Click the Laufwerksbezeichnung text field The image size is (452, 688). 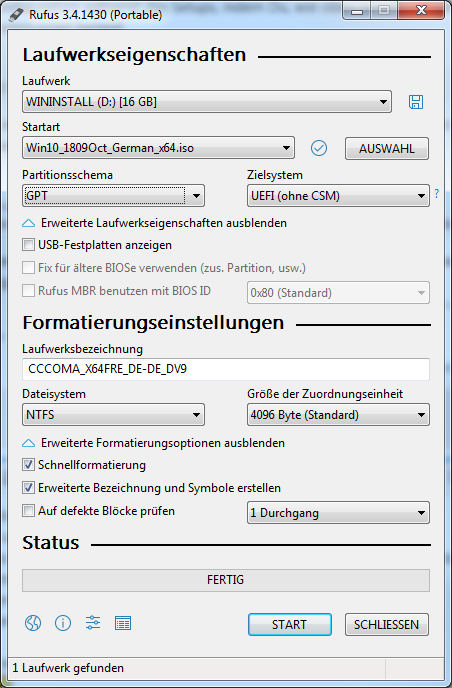click(226, 369)
